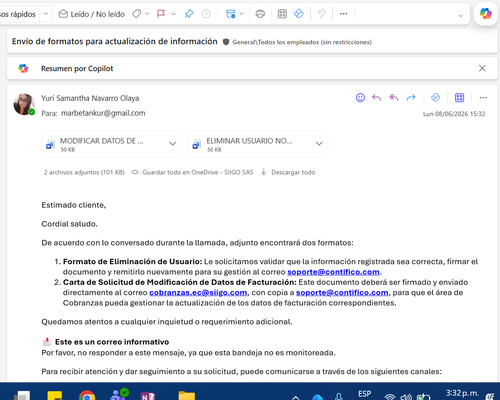Open soporte@contifico.com link in item 1
This screenshot has width=500, height=400.
click(x=333, y=272)
